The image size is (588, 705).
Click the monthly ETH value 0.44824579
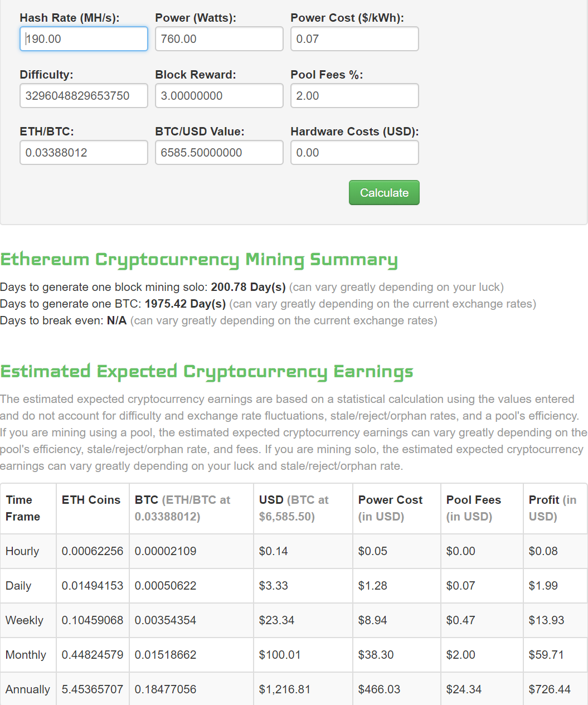93,655
